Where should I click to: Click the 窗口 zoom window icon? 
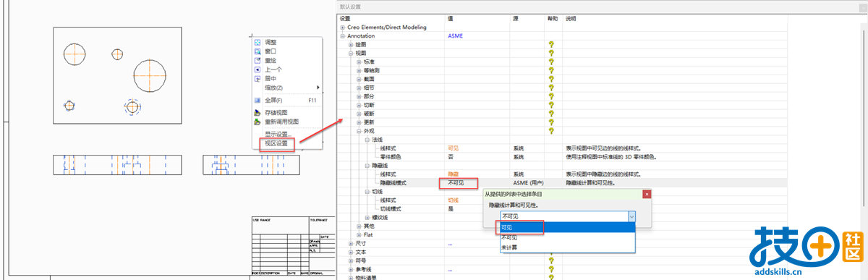pos(257,51)
